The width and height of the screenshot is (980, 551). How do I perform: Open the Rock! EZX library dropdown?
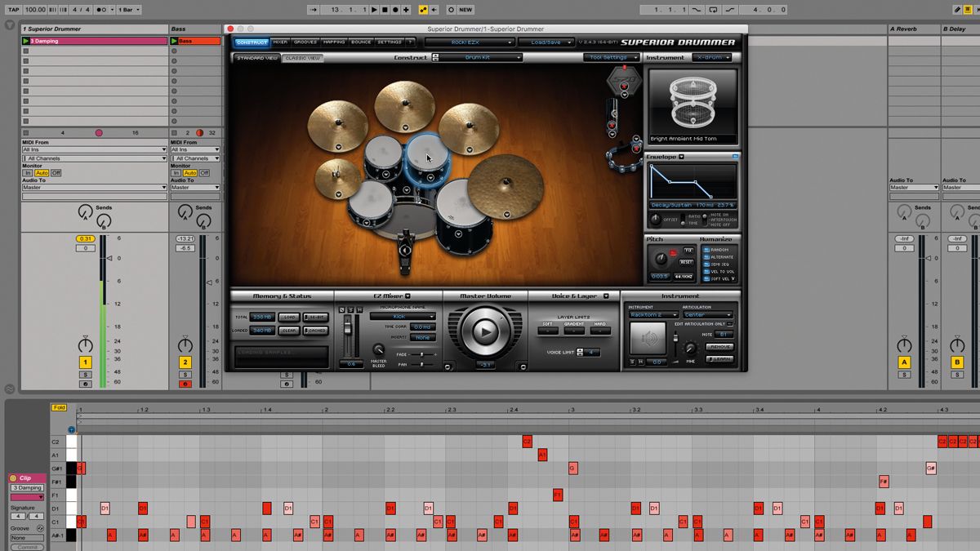coord(480,41)
